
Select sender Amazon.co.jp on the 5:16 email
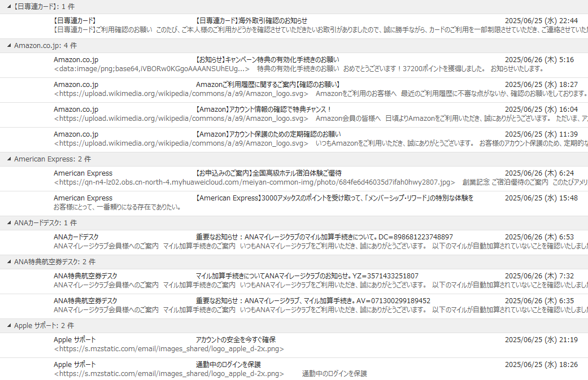[x=76, y=60]
